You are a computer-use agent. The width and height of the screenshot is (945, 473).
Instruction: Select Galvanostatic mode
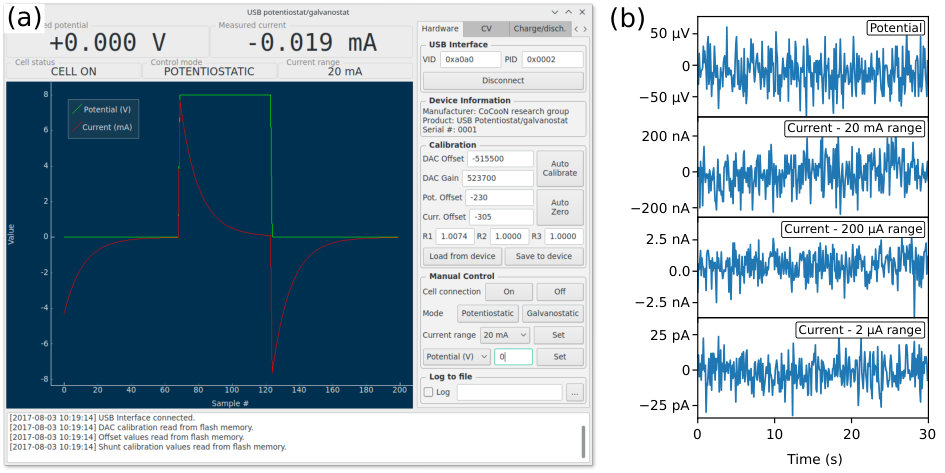pyautogui.click(x=553, y=313)
